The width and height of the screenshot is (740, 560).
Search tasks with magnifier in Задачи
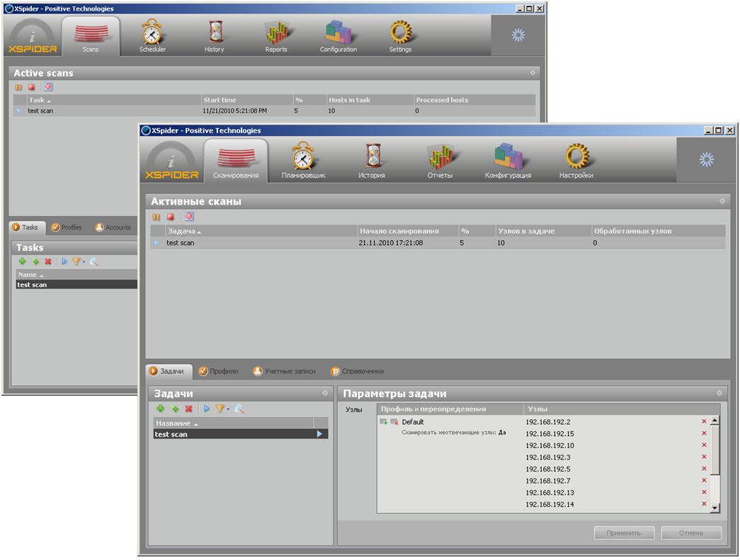pyautogui.click(x=239, y=408)
